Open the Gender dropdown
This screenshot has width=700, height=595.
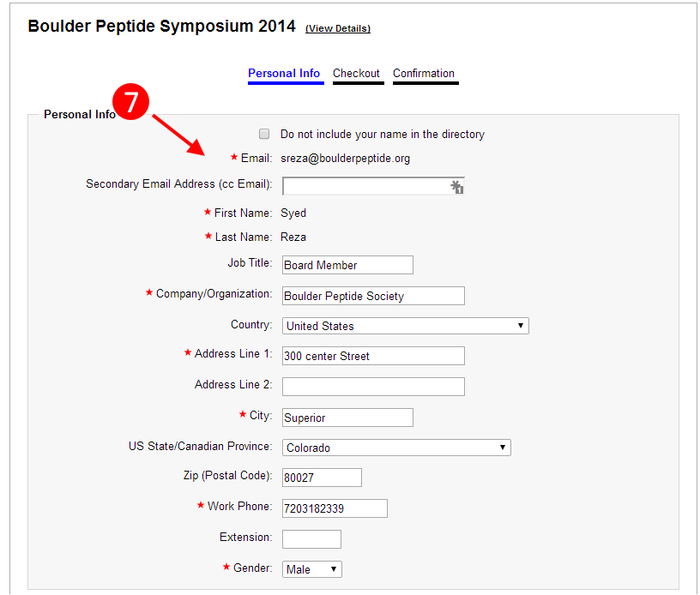tap(312, 569)
